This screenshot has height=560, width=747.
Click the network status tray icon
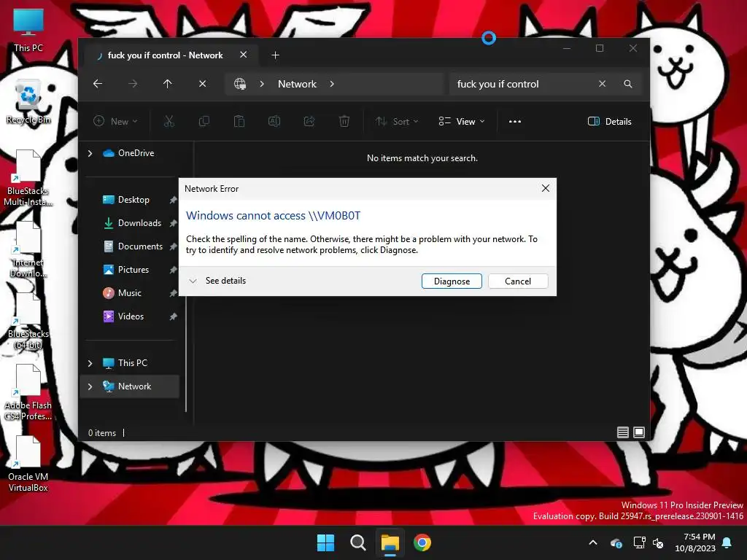pyautogui.click(x=639, y=542)
